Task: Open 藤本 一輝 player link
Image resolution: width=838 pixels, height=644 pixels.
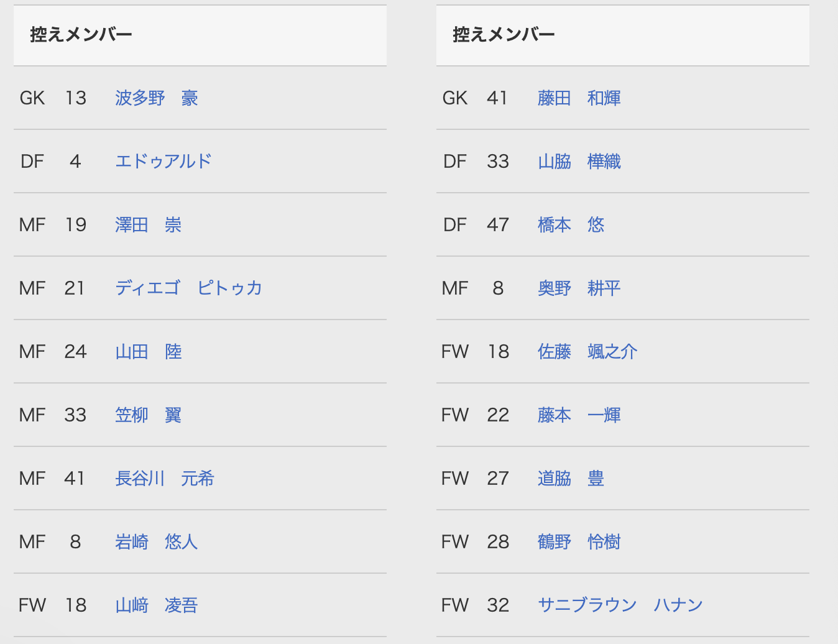Action: coord(579,415)
